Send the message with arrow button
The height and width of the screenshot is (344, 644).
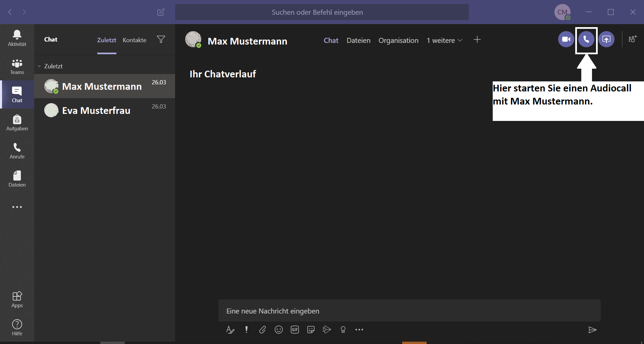pos(593,330)
